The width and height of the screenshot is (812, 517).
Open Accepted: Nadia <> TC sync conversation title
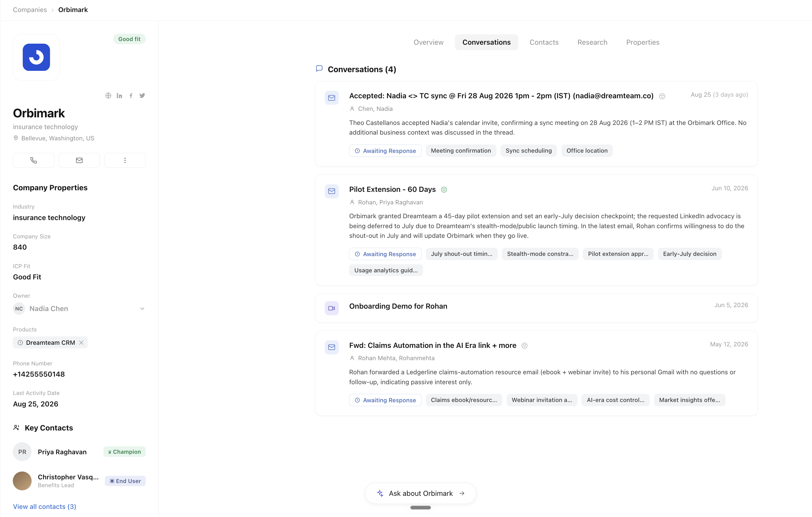point(501,96)
